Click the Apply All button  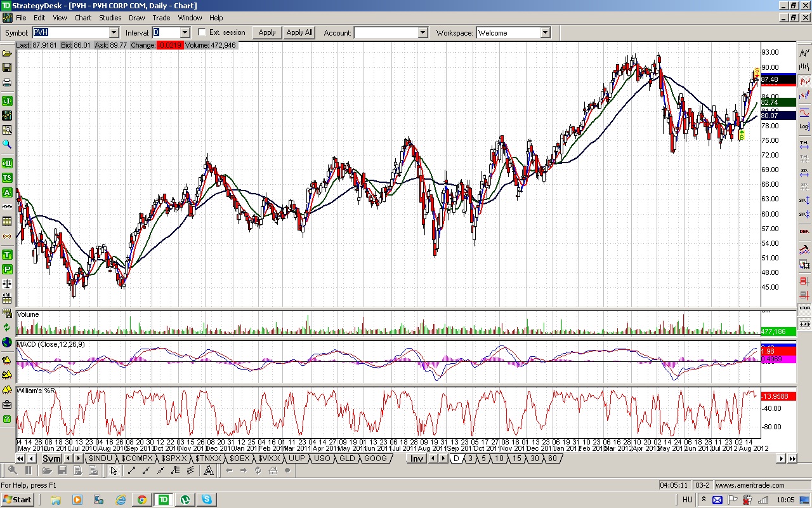tap(299, 32)
